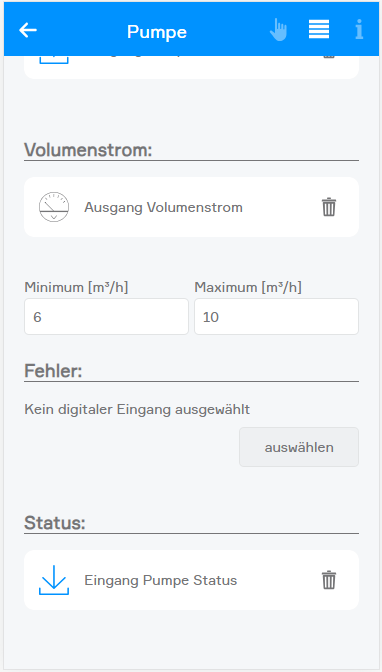Focus the Maximum flow rate field

point(277,317)
